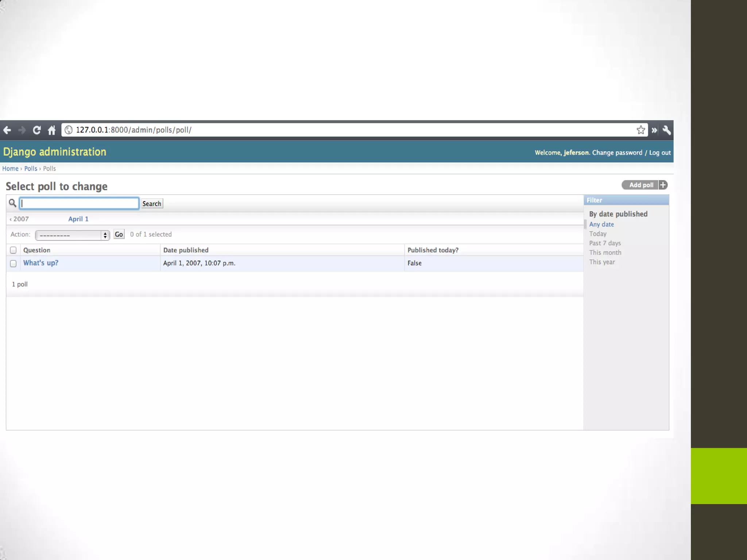Viewport: 747px width, 560px height.
Task: Filter polls by This month
Action: click(605, 253)
